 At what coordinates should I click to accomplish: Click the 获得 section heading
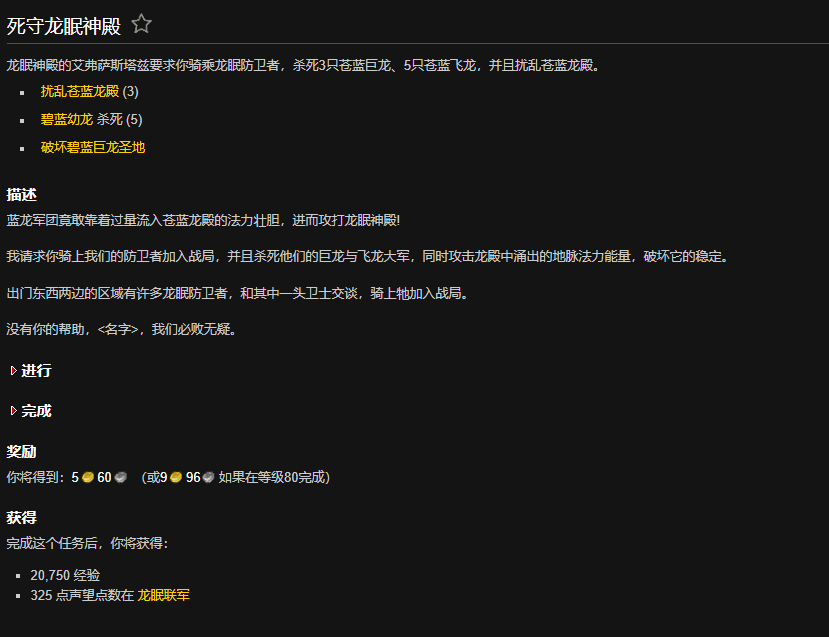(x=21, y=517)
